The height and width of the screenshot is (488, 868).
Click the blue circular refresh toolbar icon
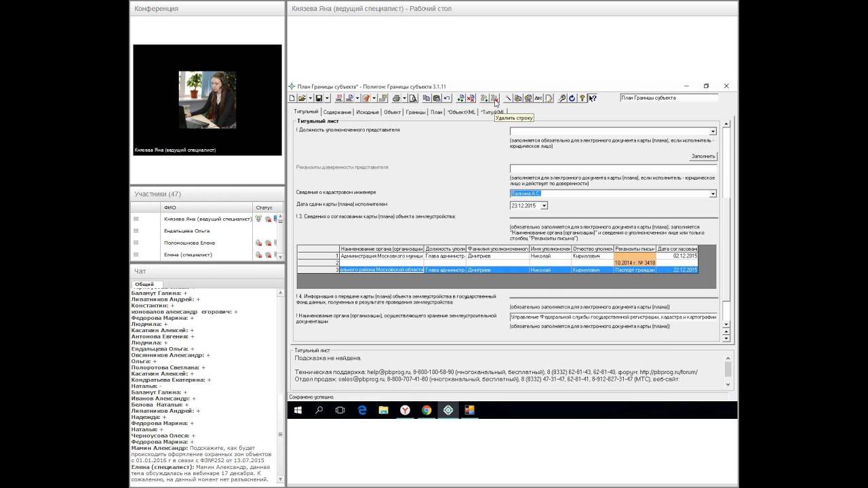click(x=572, y=98)
